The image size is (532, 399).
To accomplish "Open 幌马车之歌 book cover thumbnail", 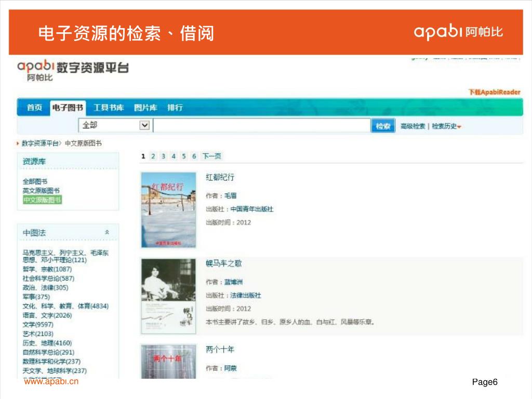I will (169, 296).
